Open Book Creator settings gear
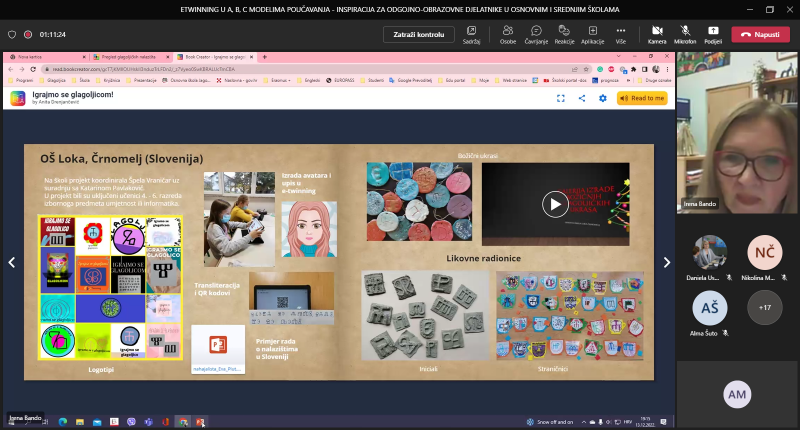Screen dimensions: 800x430 (603, 98)
